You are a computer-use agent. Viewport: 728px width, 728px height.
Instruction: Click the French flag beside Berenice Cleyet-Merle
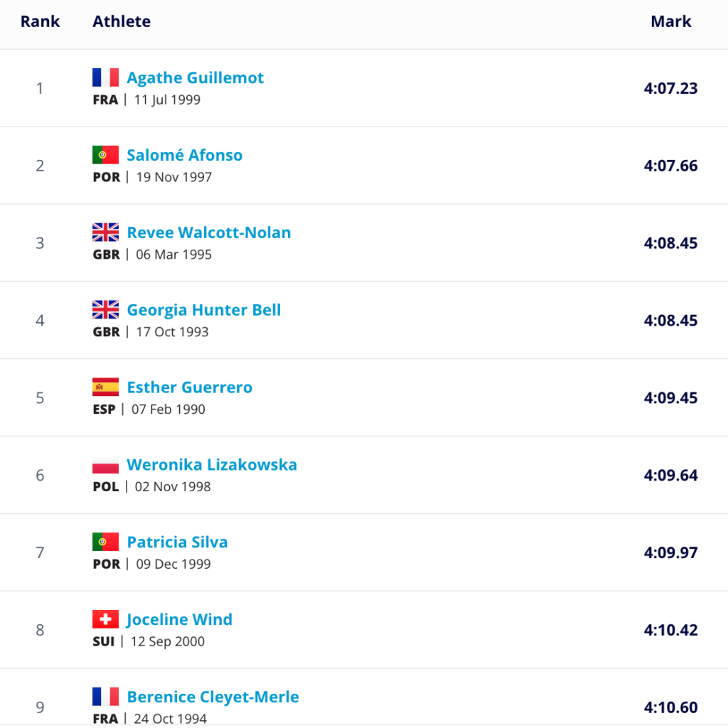click(x=105, y=697)
